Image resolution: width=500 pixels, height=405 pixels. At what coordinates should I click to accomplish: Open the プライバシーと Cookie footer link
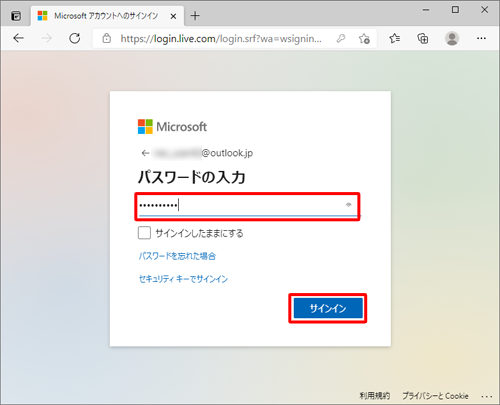(435, 396)
